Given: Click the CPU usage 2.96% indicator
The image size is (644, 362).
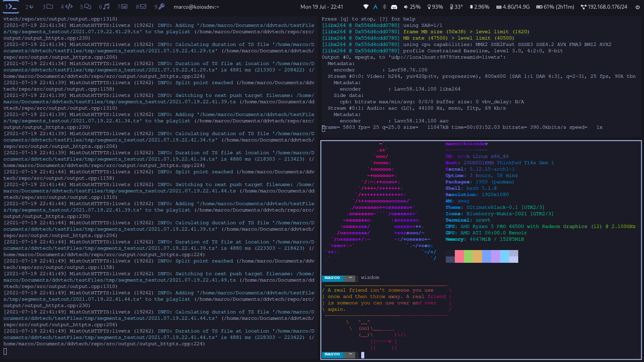Looking at the screenshot, I should pyautogui.click(x=479, y=7).
